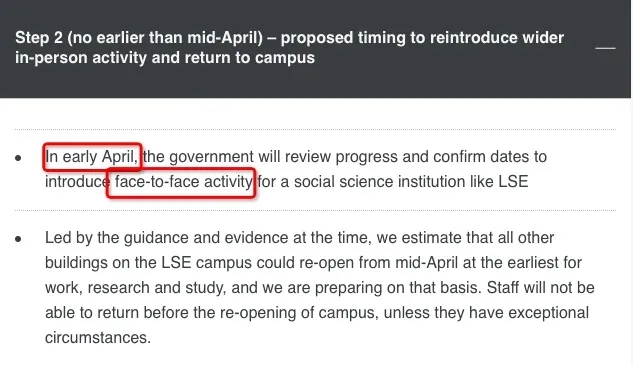The width and height of the screenshot is (633, 365).
Task: Click "in-person activity and return to campus"
Action: click(x=165, y=57)
